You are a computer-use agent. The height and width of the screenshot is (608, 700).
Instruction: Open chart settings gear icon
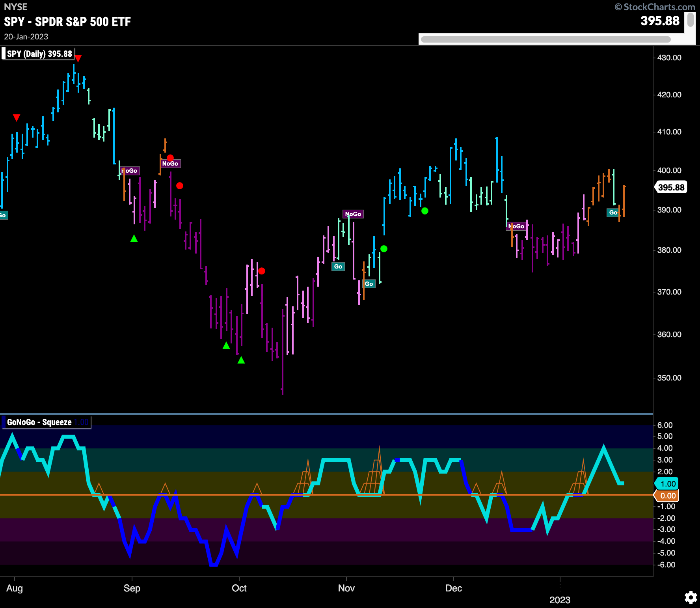pyautogui.click(x=691, y=597)
